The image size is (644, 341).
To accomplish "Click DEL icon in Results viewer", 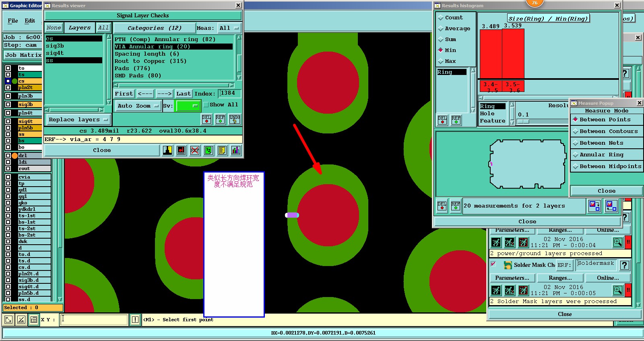I will click(x=206, y=119).
